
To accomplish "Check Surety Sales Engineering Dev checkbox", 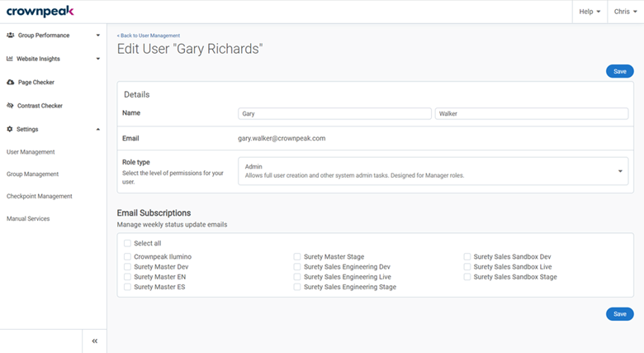I will (x=297, y=266).
